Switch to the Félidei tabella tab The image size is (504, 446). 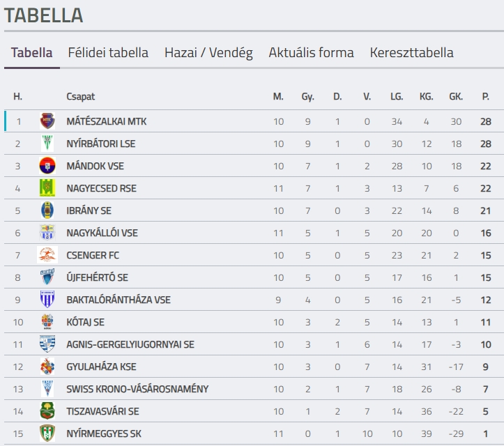pyautogui.click(x=108, y=53)
